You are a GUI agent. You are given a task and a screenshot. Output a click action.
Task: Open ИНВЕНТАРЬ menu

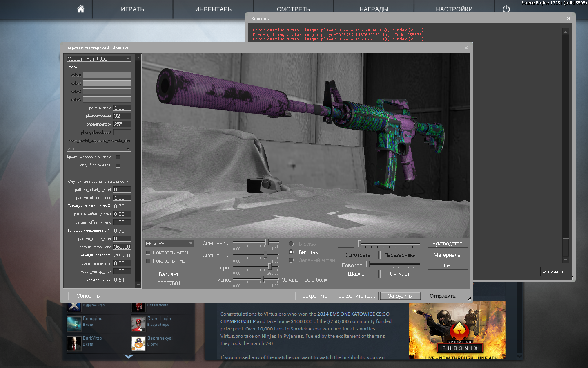213,9
